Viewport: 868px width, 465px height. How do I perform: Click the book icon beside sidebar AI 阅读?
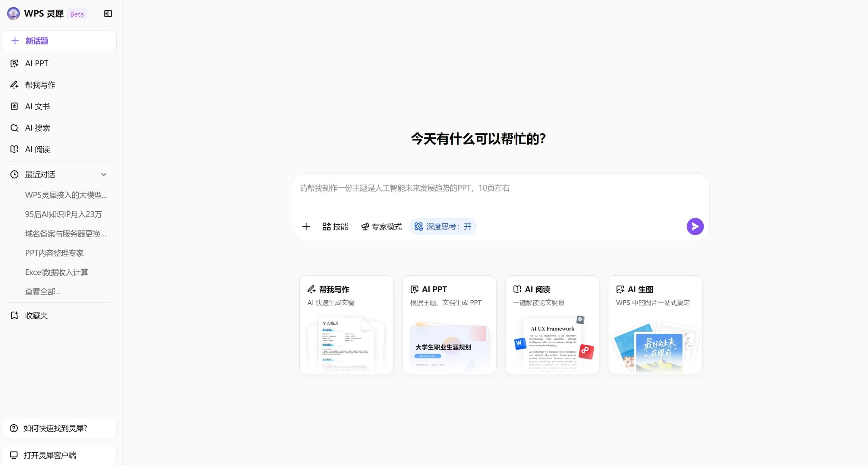pyautogui.click(x=14, y=149)
